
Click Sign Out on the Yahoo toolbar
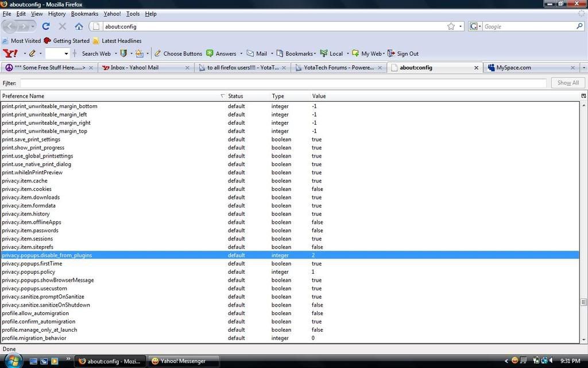(x=403, y=53)
